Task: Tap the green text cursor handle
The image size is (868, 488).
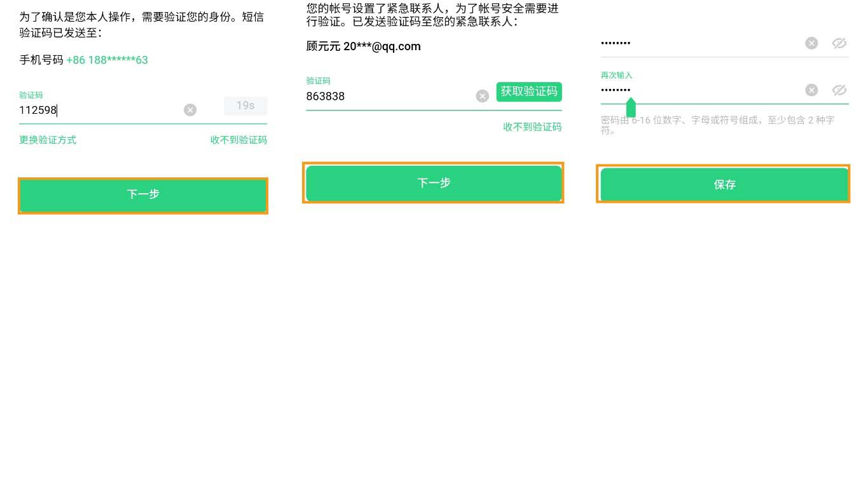Action: tap(631, 107)
